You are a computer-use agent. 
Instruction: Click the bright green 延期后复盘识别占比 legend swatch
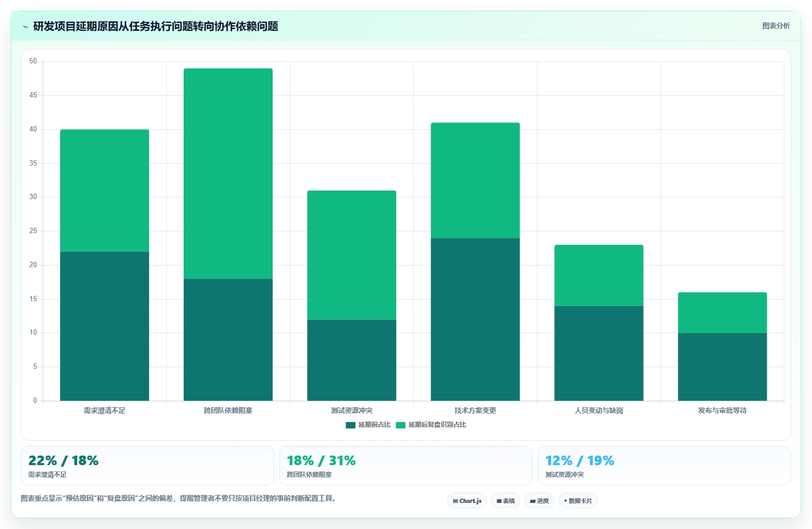pos(400,425)
